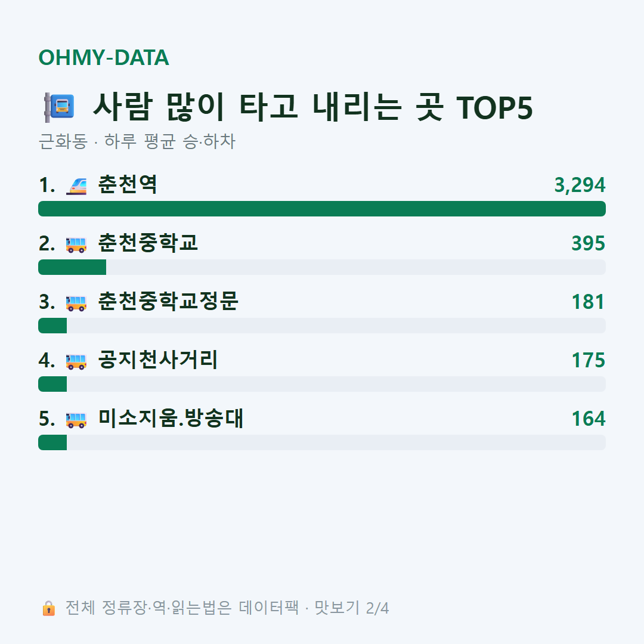644x644 pixels.
Task: Click the progress bar under 춘천중학교
Action: pos(322,267)
